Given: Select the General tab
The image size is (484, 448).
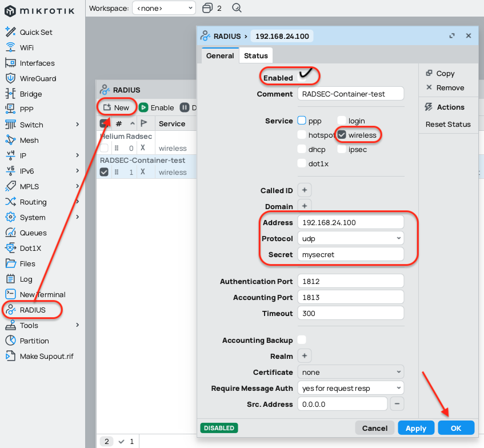Looking at the screenshot, I should pos(220,55).
